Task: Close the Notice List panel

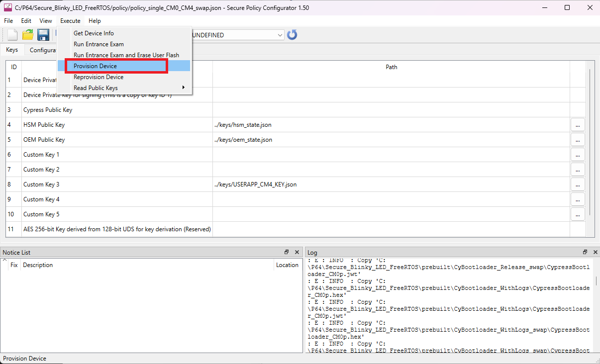Action: click(x=297, y=253)
